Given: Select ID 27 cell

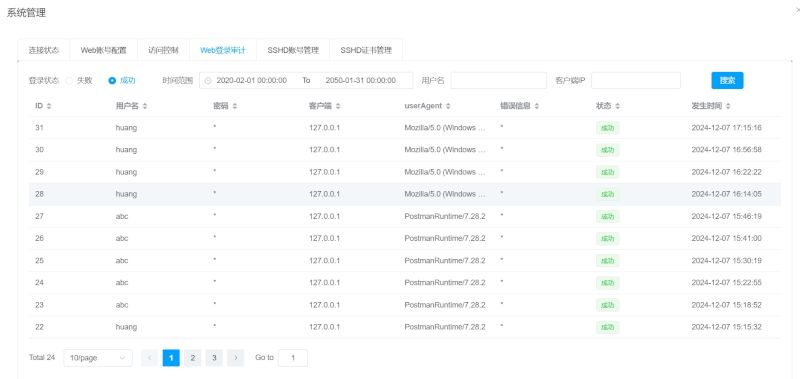Looking at the screenshot, I should point(39,216).
